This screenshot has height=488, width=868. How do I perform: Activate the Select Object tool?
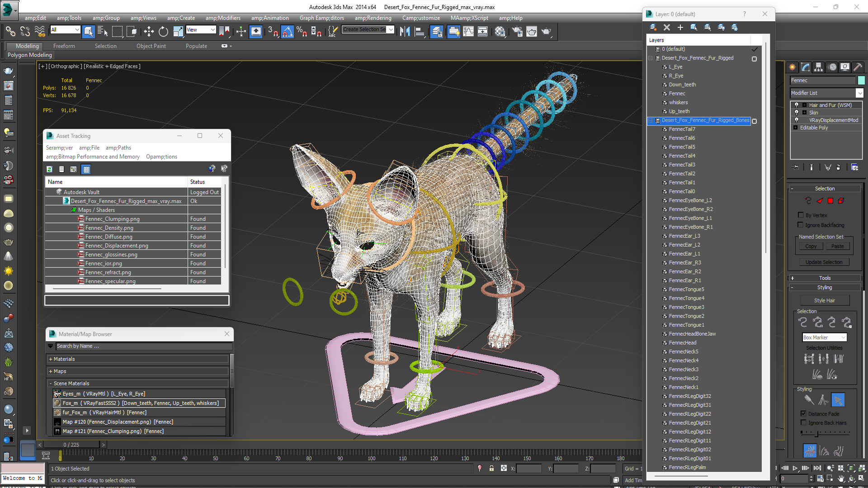pos(89,31)
